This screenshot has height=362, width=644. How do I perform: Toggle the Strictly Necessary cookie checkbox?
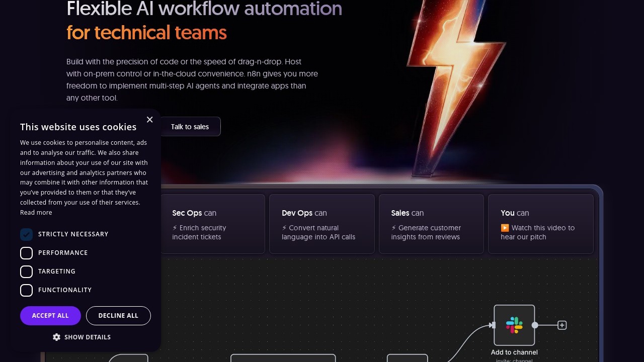(26, 234)
